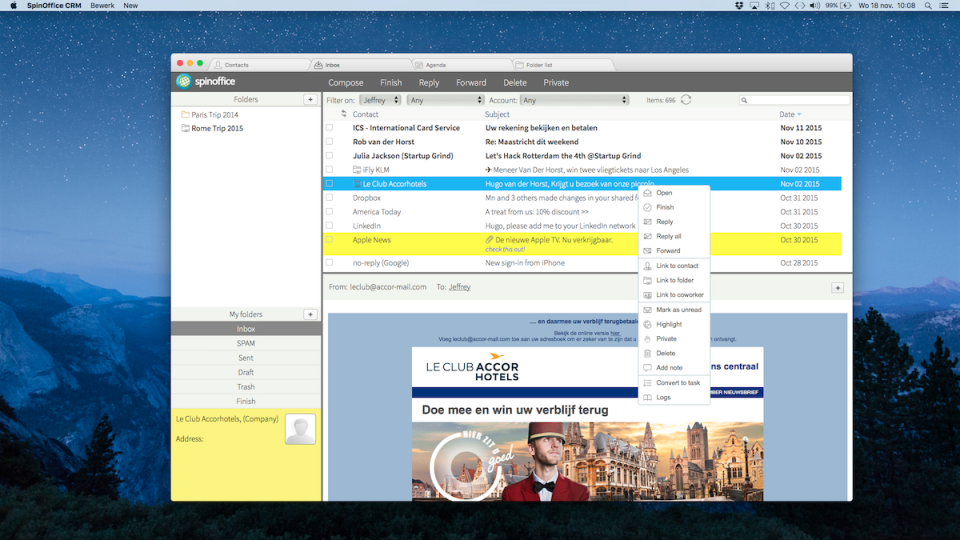Click the Add note speech bubble icon

pos(647,368)
